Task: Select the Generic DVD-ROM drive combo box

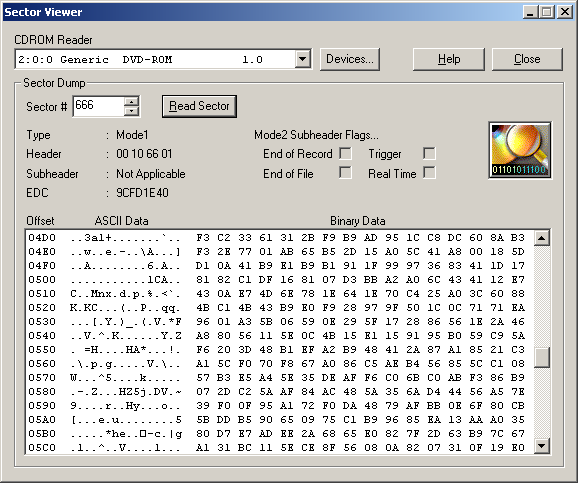Action: 163,59
